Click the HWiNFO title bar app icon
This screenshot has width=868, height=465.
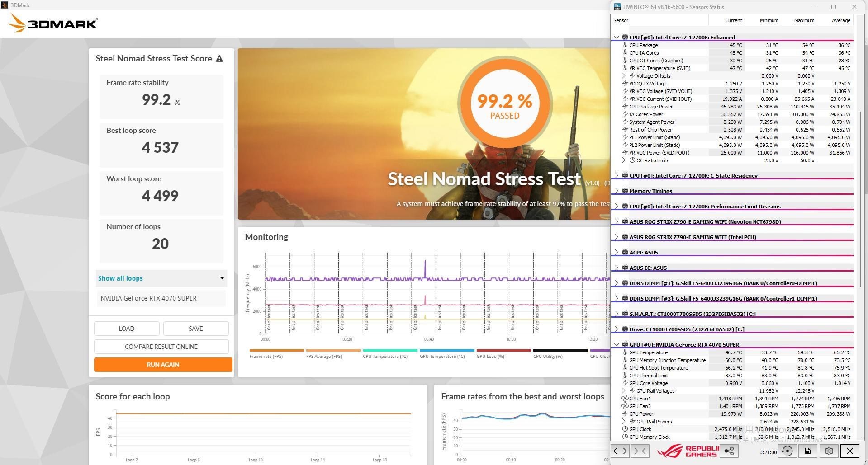click(x=617, y=7)
